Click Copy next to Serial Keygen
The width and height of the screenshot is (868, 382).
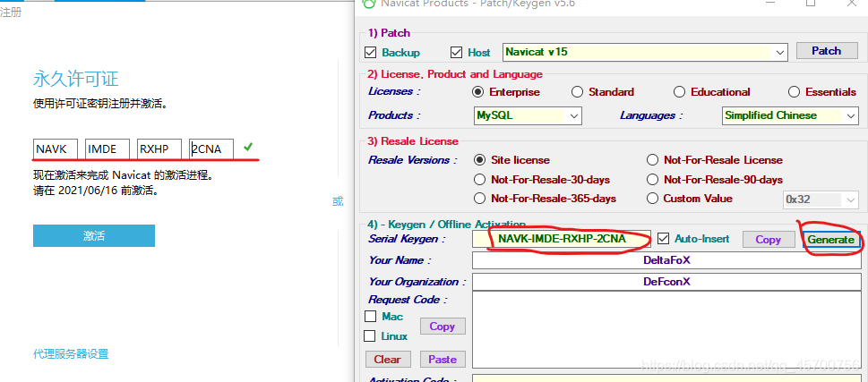[x=769, y=240]
